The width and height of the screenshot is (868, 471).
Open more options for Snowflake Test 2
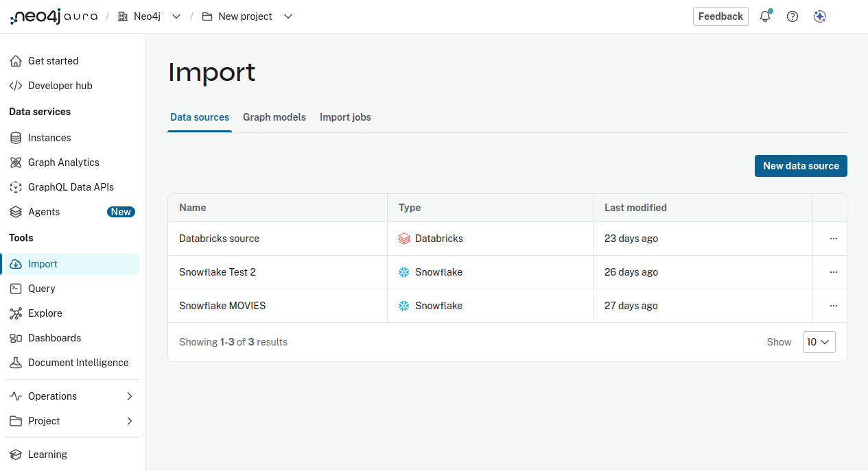tap(834, 272)
